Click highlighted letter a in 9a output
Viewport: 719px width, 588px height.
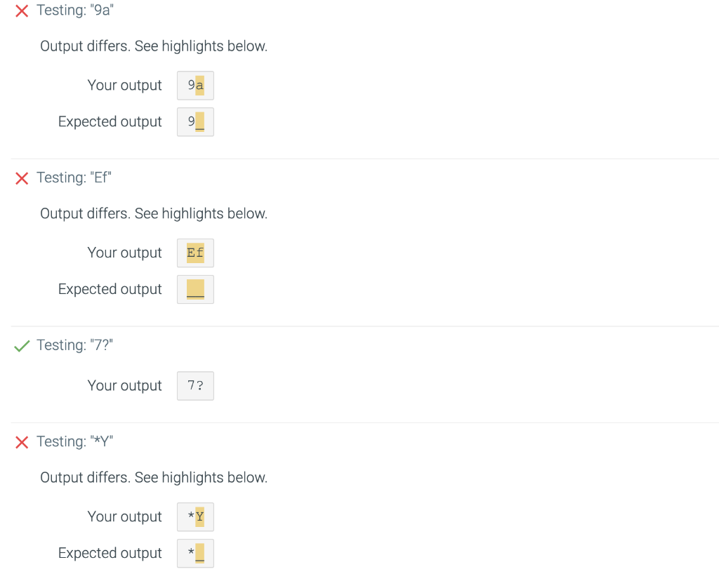tap(200, 86)
